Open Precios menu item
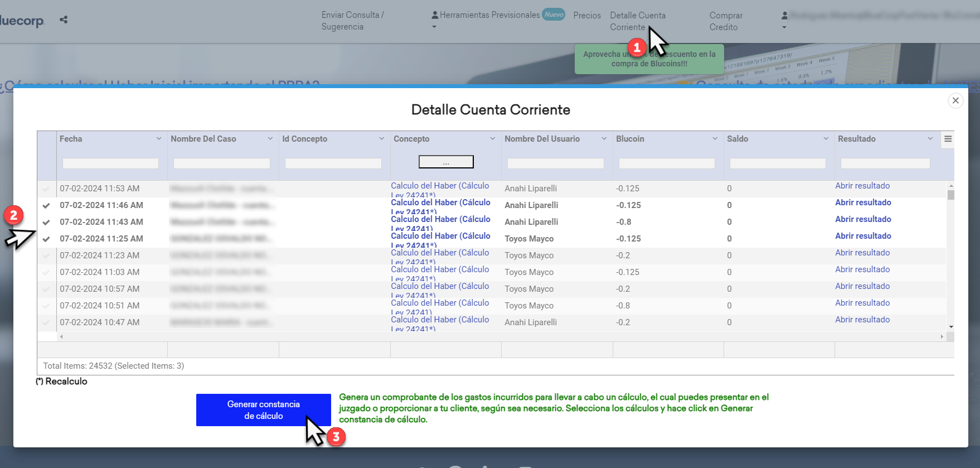980x468 pixels. click(587, 16)
